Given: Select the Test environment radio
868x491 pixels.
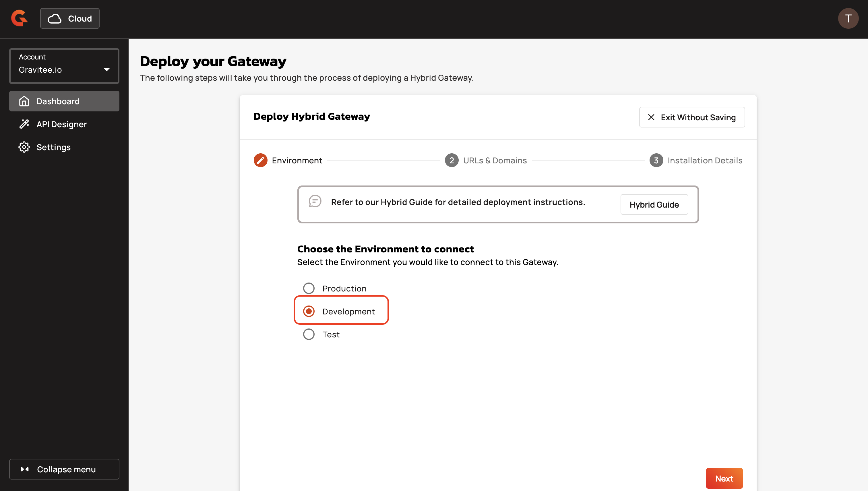Looking at the screenshot, I should click(309, 334).
